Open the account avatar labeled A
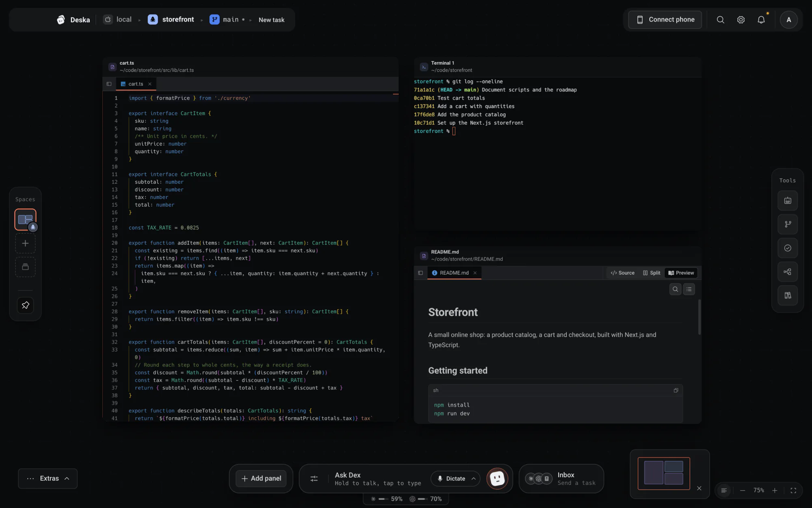Viewport: 812px width, 508px height. coord(788,20)
